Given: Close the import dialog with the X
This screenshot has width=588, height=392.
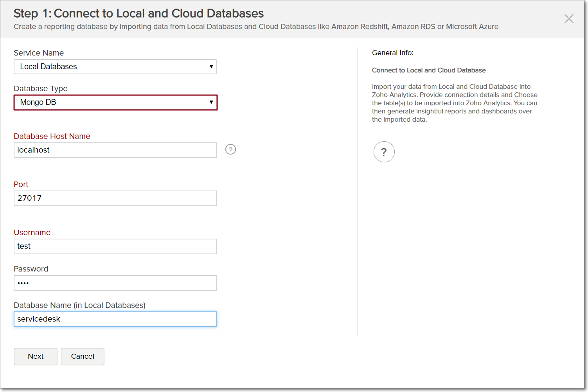Looking at the screenshot, I should [x=569, y=18].
